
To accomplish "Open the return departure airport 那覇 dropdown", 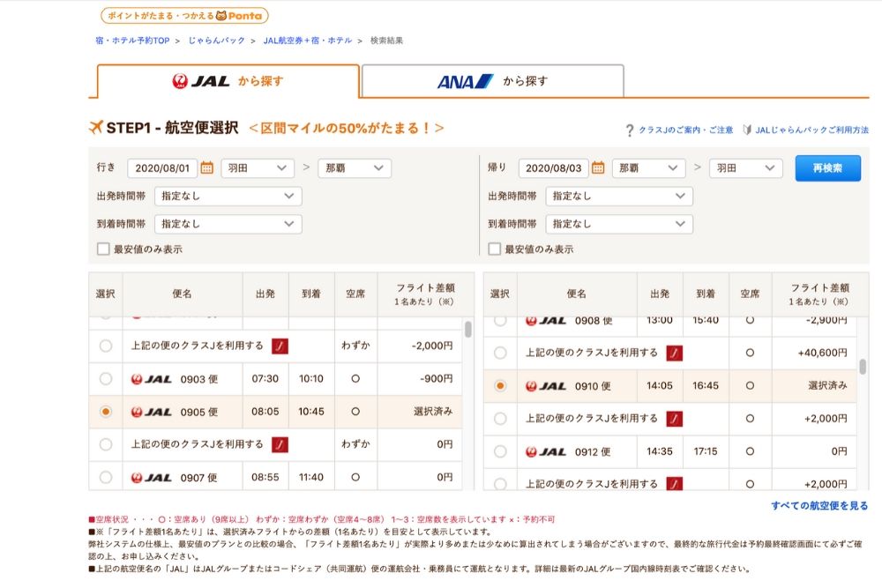I will pos(648,168).
